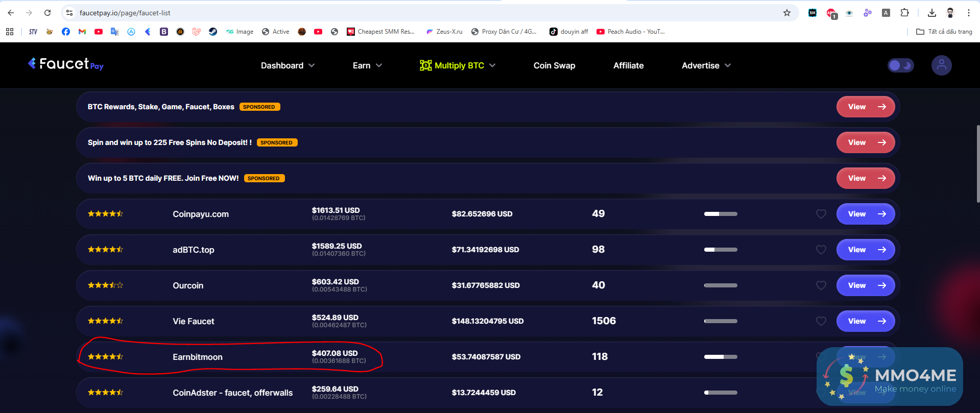Open the Affiliate page

(628, 65)
